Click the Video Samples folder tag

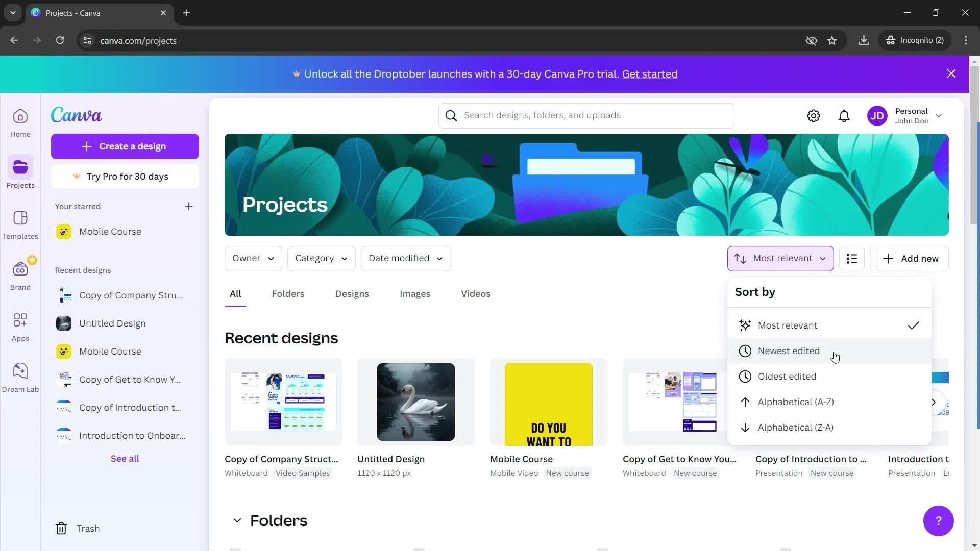coord(303,473)
